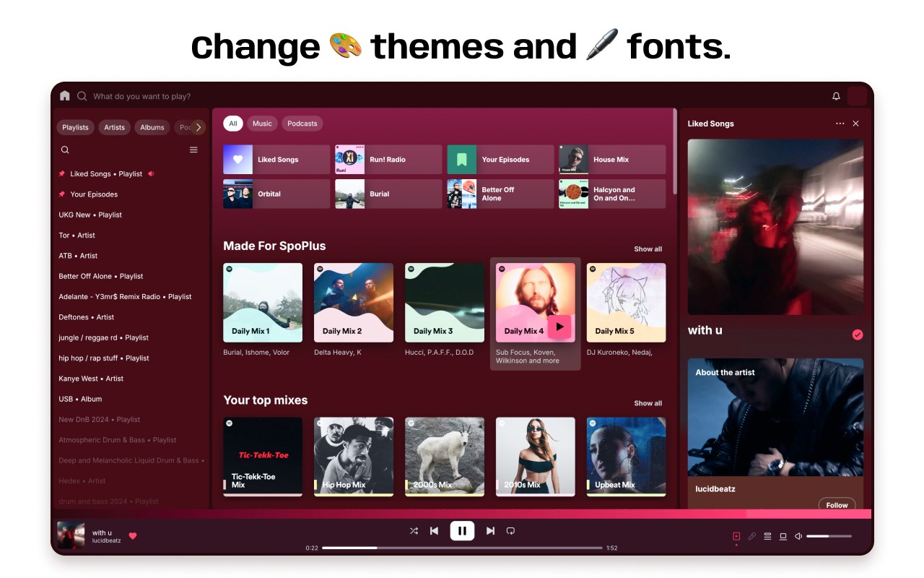This screenshot has width=924, height=578.
Task: Open Liked Songs panel more options
Action: tap(840, 124)
